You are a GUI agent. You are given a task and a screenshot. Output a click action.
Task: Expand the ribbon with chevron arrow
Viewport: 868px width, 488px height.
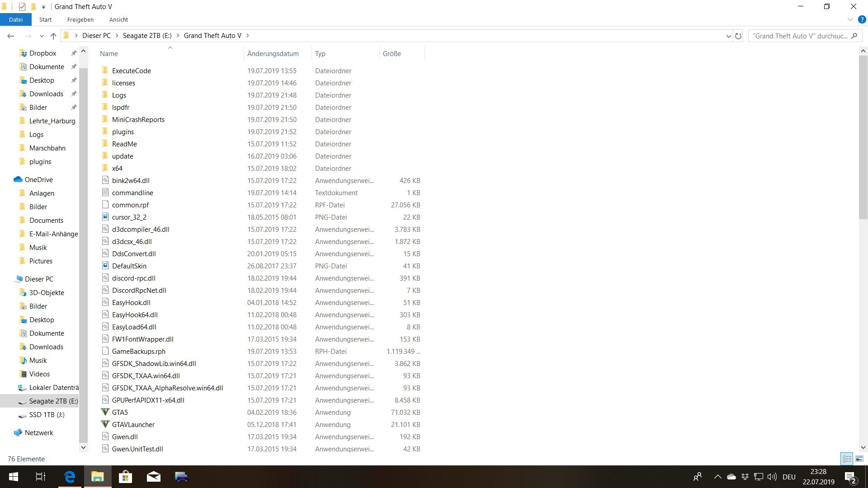pos(850,19)
